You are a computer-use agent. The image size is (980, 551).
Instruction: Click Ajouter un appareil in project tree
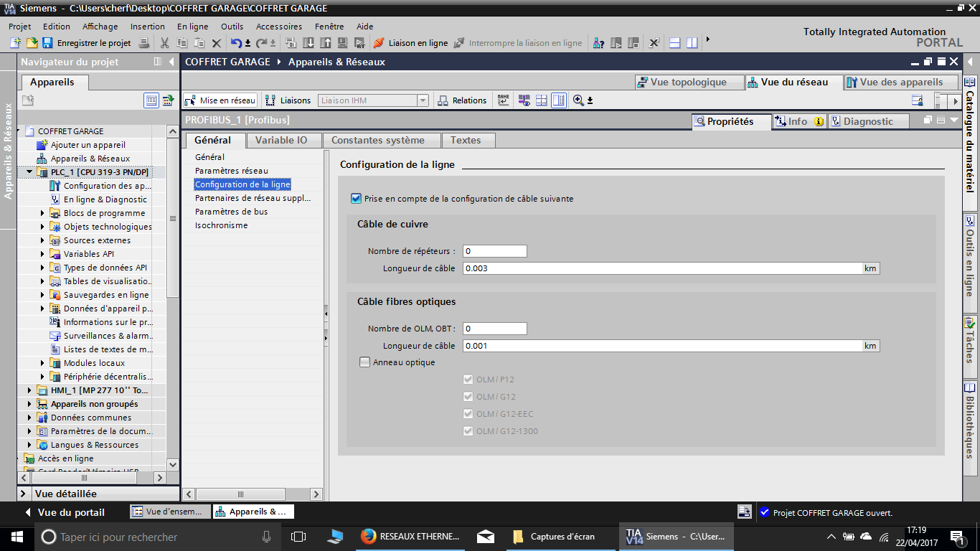pyautogui.click(x=88, y=145)
